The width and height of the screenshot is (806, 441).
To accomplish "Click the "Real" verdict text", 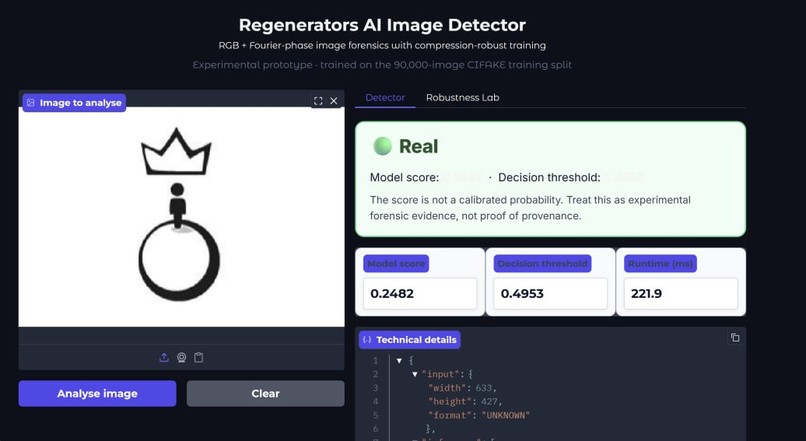I will coord(419,146).
